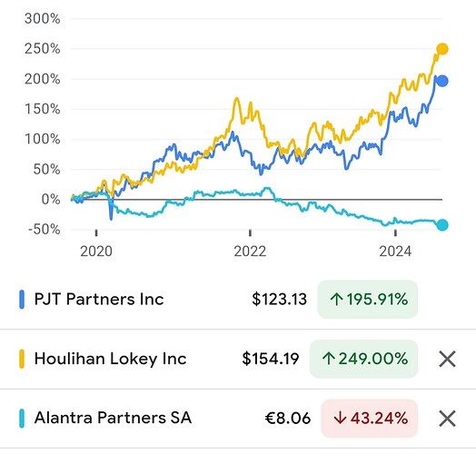The width and height of the screenshot is (476, 454).
Task: Open Alantra Partners SA stock
Action: click(x=113, y=418)
